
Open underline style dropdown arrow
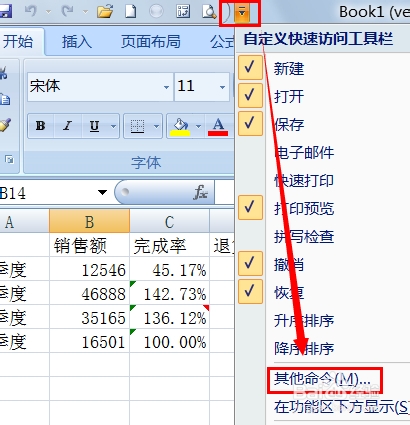[x=114, y=126]
